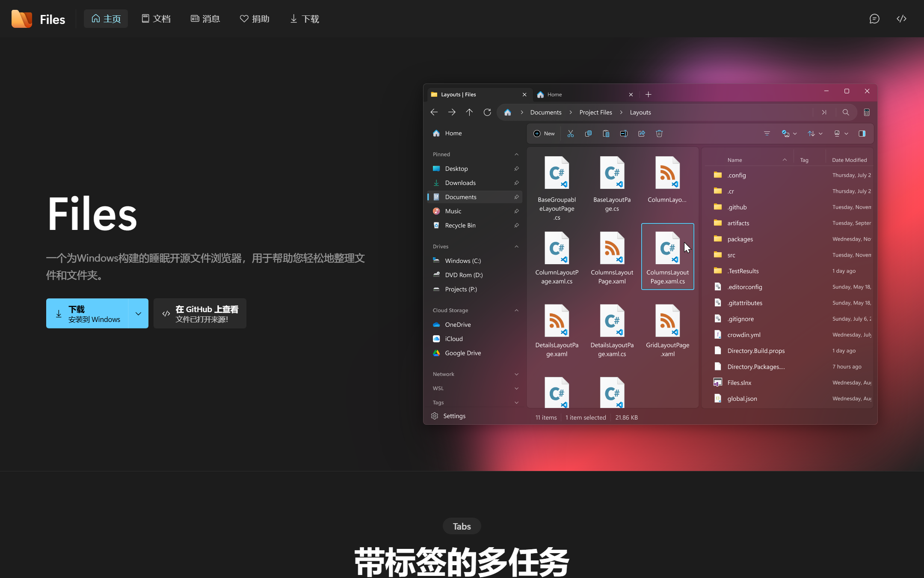Toggle the preview pane button in toolbar

tap(862, 134)
